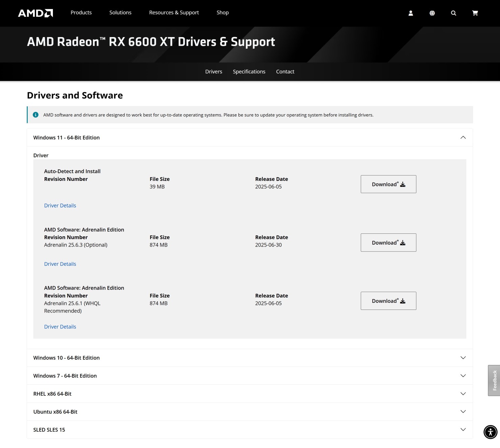Download the Auto-Detect and Install driver
Viewport: 500px width, 448px height.
[388, 184]
